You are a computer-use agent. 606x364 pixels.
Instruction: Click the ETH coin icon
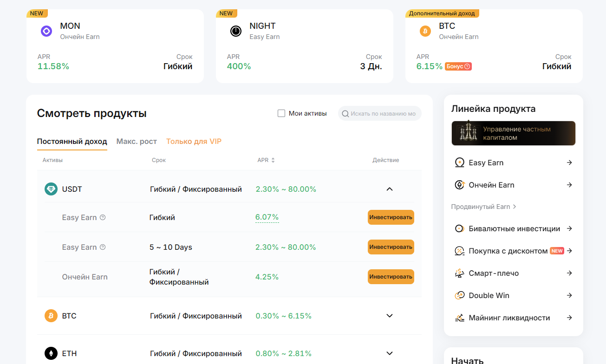tap(51, 353)
